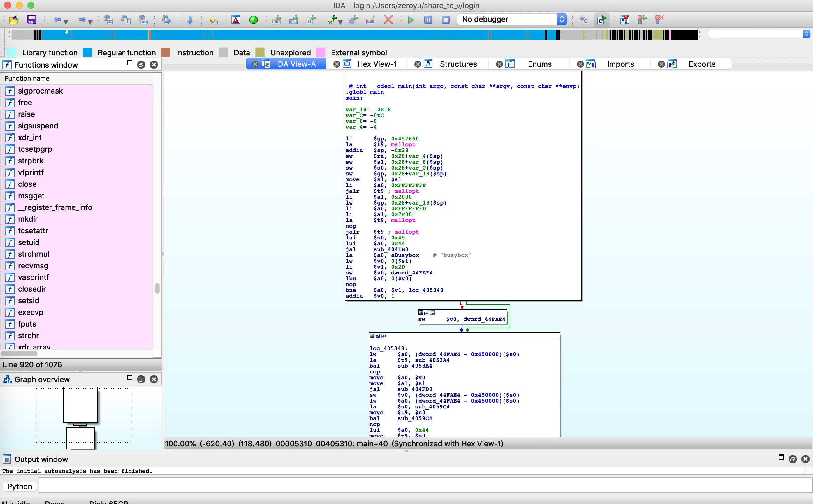The height and width of the screenshot is (504, 813).
Task: Open the Imports tab
Action: [x=620, y=64]
